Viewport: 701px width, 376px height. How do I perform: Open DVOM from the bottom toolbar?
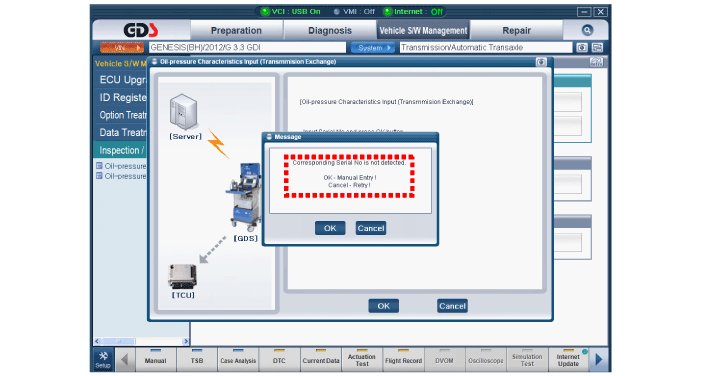pyautogui.click(x=444, y=359)
